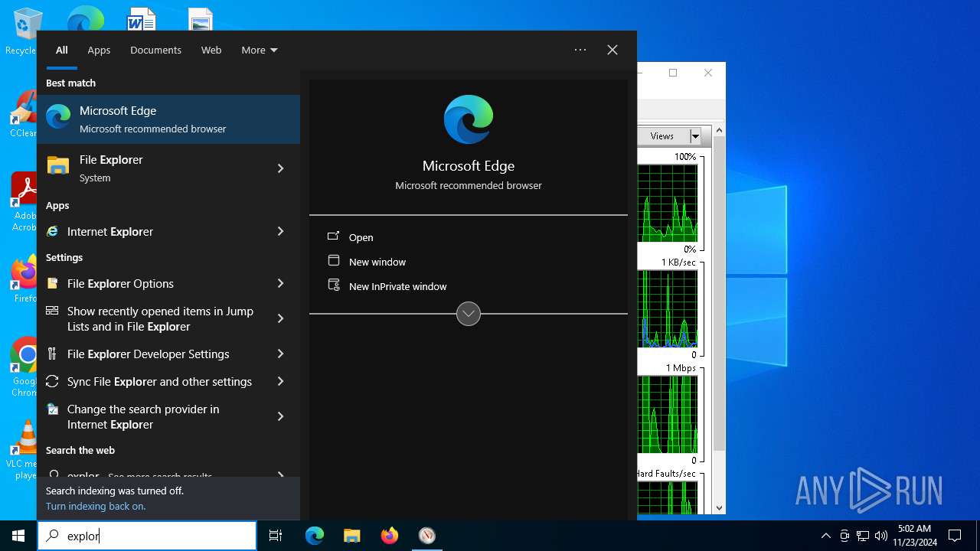Open the Word document icon on desktop

pyautogui.click(x=142, y=18)
